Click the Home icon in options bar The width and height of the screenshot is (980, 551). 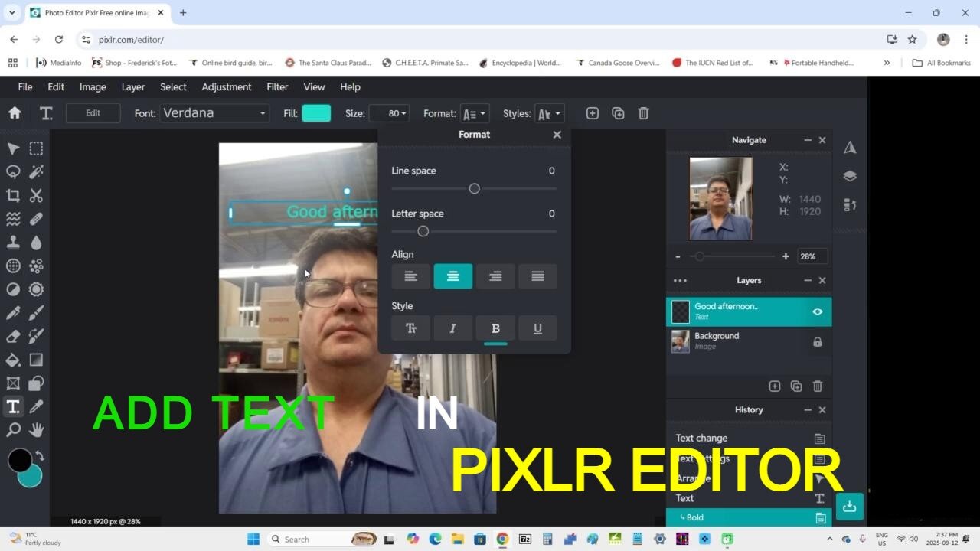tap(14, 113)
